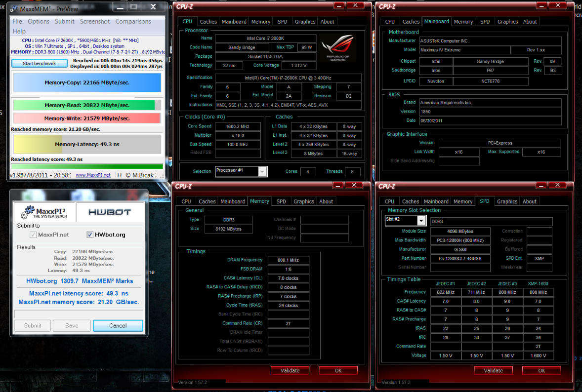Screen dimensions: 582x392
Task: Open the Options menu in MaxxMEM
Action: click(38, 22)
